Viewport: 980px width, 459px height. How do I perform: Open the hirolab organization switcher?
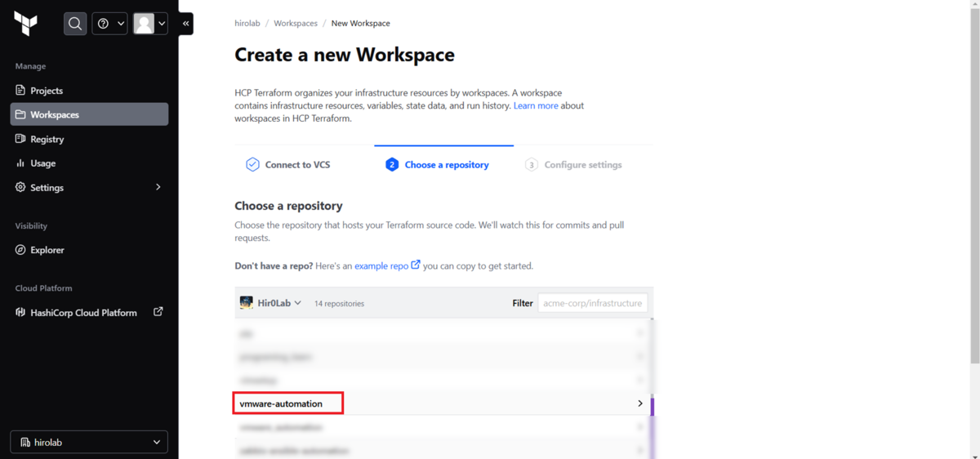click(89, 442)
